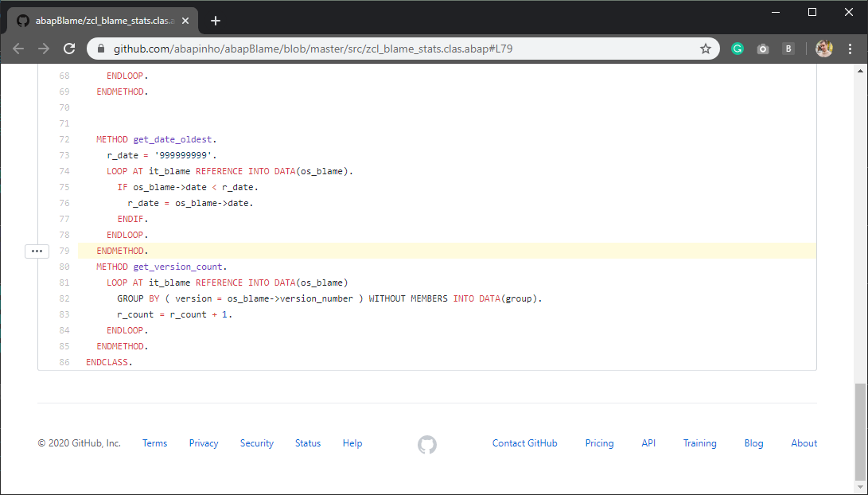Bookmark this page using the star icon
The image size is (868, 495).
[705, 48]
